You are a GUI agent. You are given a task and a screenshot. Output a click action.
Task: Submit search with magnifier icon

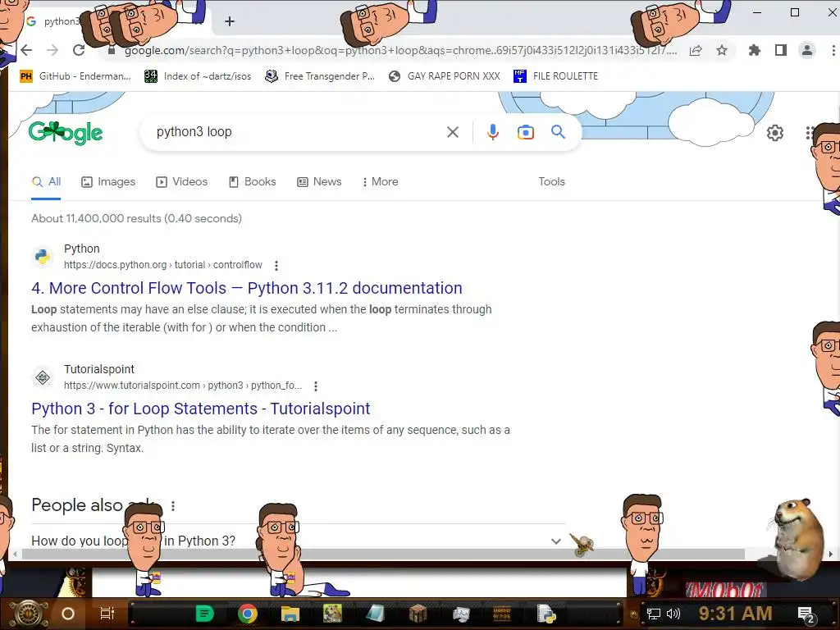point(558,132)
